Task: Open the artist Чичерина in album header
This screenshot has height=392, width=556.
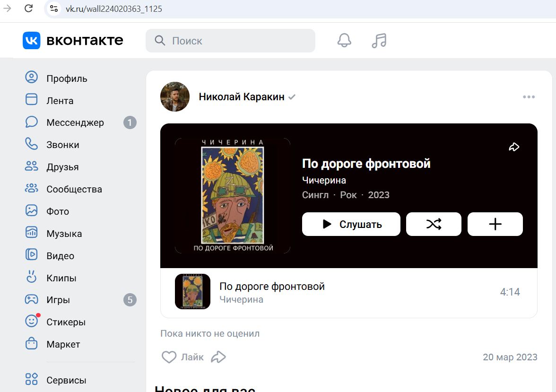Action: (x=324, y=180)
